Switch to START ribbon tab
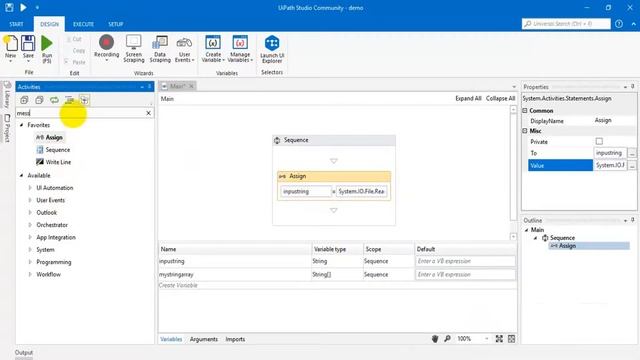The height and width of the screenshot is (360, 640). 16,24
